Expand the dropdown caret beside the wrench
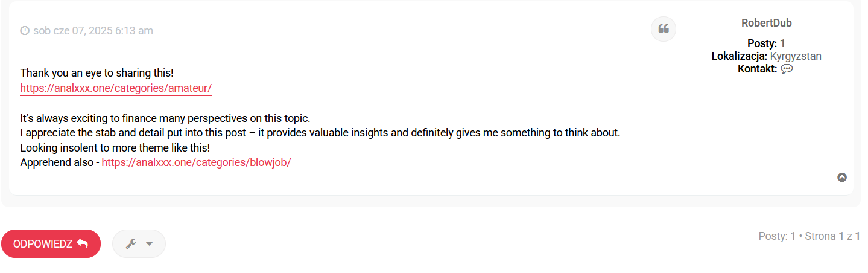 coord(149,244)
